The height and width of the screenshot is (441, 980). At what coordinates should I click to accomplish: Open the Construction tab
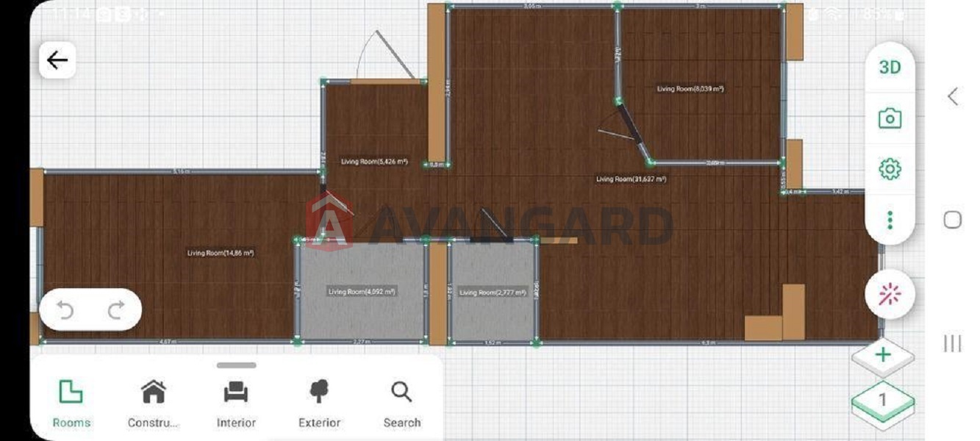coord(153,403)
